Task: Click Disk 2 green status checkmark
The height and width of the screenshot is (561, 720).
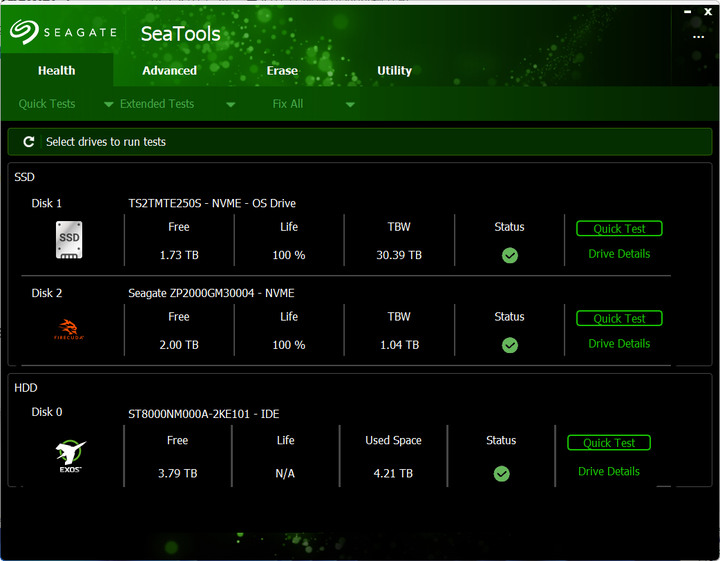Action: [x=510, y=345]
